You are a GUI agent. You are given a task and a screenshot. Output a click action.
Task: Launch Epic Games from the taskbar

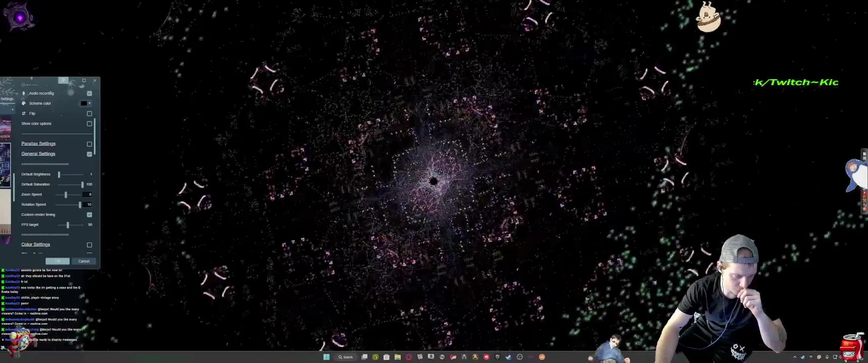tap(498, 357)
